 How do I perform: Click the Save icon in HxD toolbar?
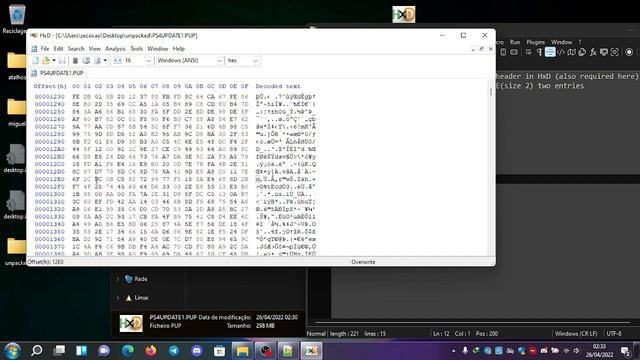tap(62, 61)
